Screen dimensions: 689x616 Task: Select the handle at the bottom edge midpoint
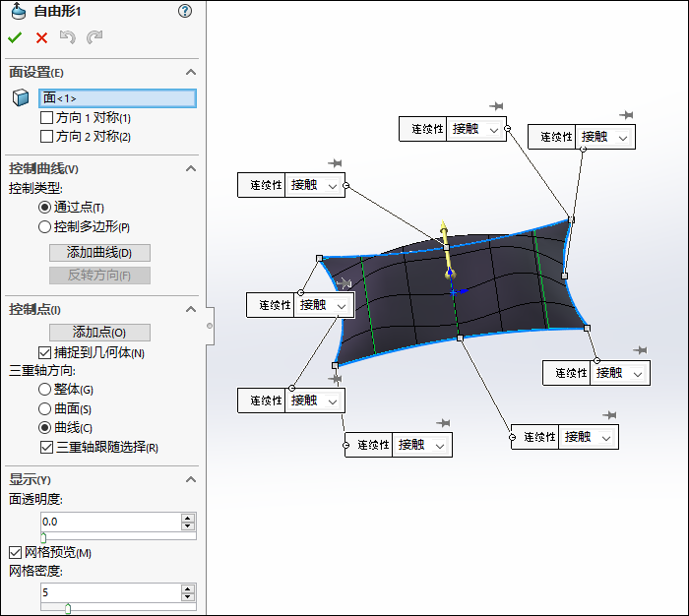click(x=460, y=338)
